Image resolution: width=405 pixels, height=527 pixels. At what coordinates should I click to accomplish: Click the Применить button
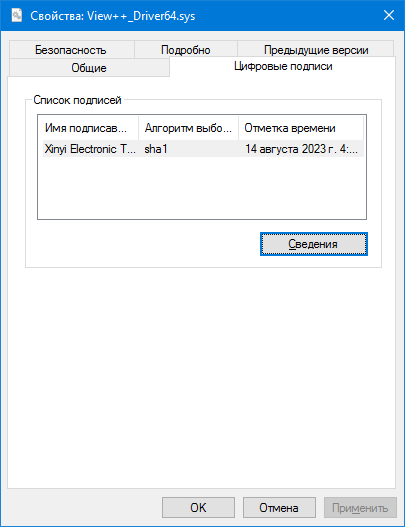tap(360, 508)
